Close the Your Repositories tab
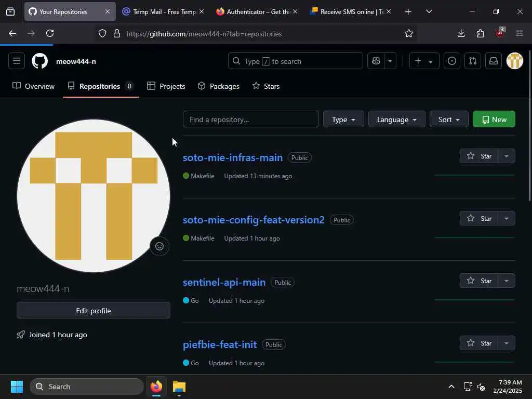Image resolution: width=532 pixels, height=399 pixels. (x=107, y=11)
